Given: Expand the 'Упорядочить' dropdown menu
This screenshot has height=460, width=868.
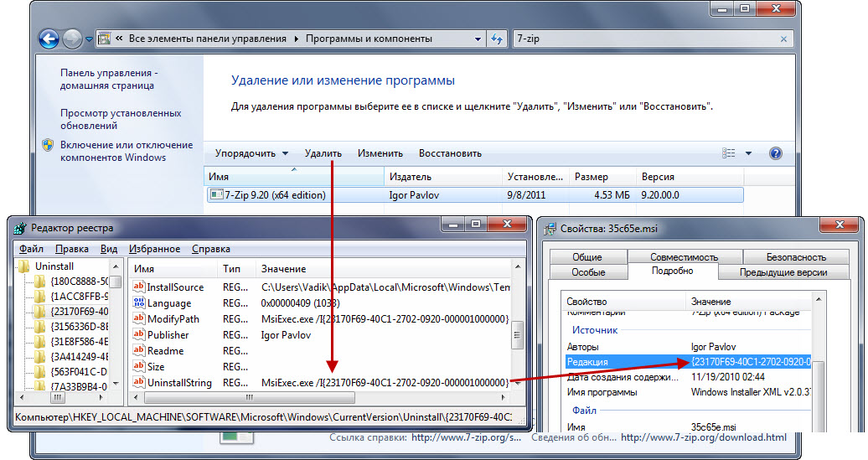Looking at the screenshot, I should (x=252, y=153).
